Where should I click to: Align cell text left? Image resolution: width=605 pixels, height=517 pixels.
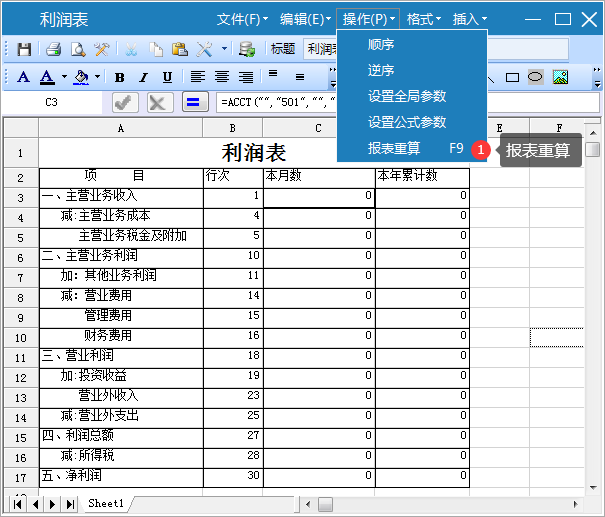(x=198, y=77)
